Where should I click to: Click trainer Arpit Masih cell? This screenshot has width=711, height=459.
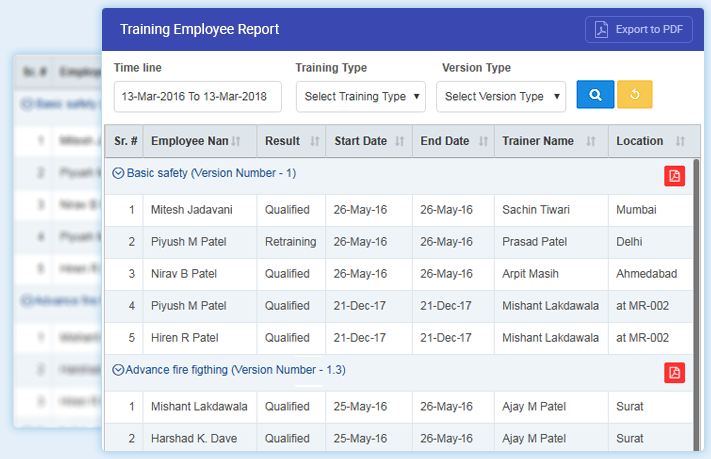(x=551, y=274)
